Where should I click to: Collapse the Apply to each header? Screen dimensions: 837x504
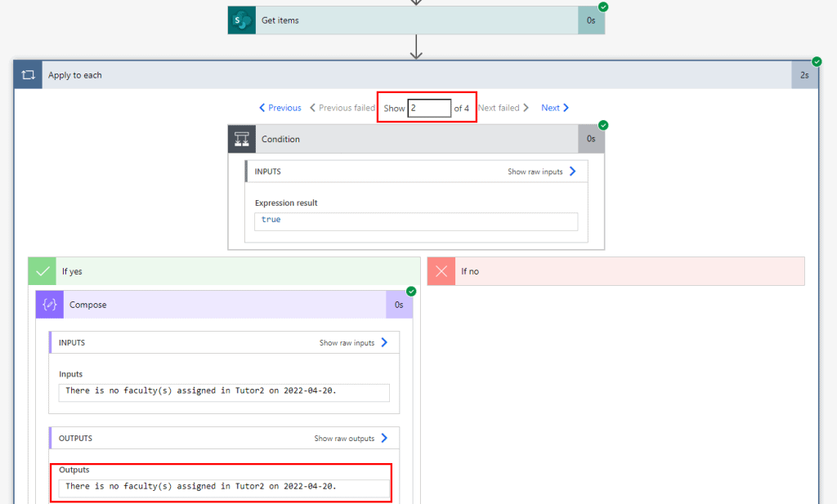pyautogui.click(x=416, y=75)
